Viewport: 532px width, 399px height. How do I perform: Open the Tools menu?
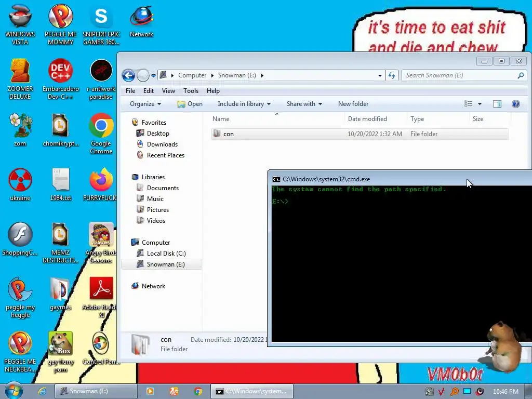tap(191, 91)
